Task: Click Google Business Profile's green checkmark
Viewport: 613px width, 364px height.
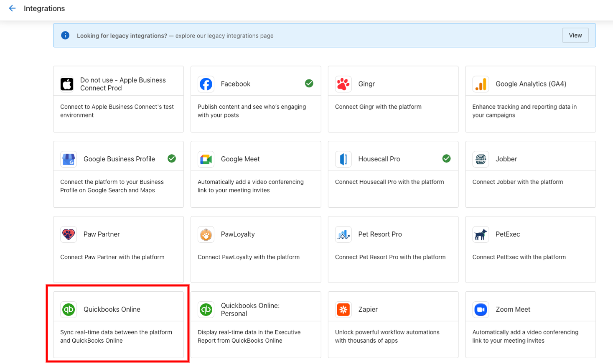Action: point(172,159)
